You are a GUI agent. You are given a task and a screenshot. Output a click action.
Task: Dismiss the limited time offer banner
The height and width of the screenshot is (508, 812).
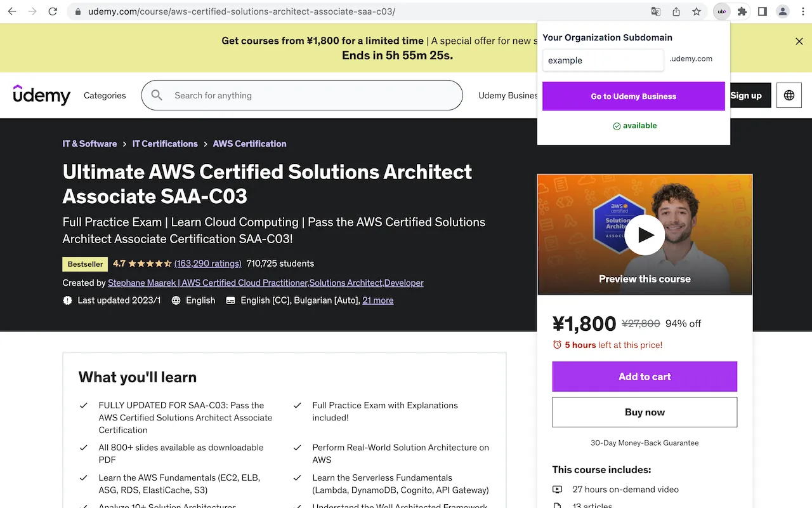point(799,41)
